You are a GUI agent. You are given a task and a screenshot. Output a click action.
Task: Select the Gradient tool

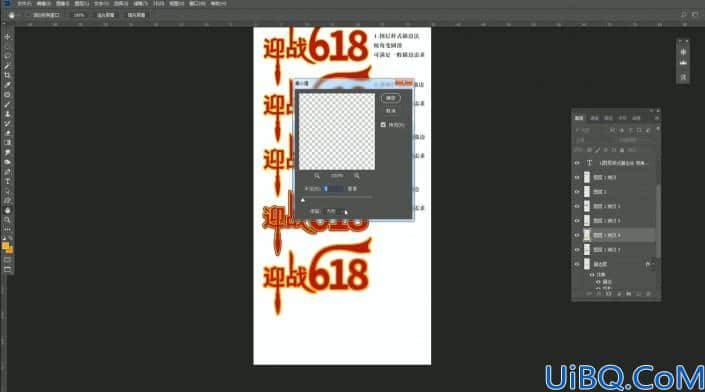7,143
